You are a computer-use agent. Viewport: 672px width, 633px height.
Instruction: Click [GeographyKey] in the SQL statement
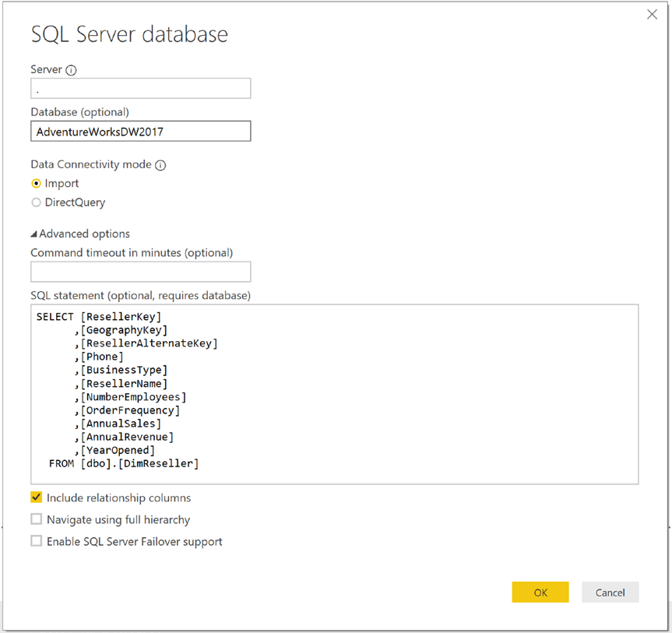(x=124, y=330)
